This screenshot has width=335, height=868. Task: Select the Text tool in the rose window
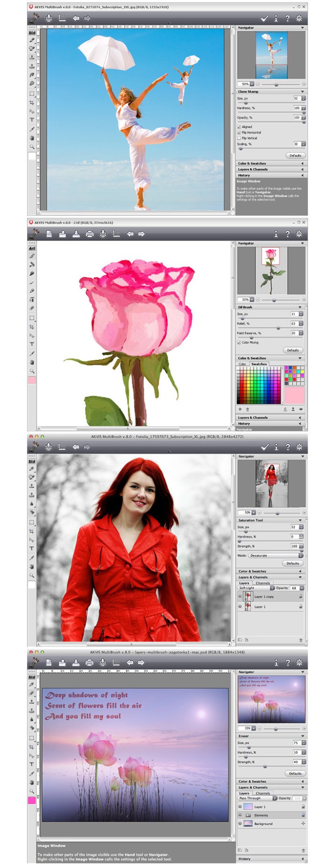coord(32,344)
